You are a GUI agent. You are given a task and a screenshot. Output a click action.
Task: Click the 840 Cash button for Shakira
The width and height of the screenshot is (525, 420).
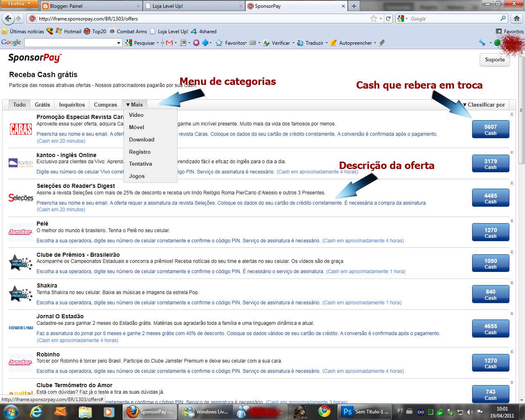click(x=491, y=294)
